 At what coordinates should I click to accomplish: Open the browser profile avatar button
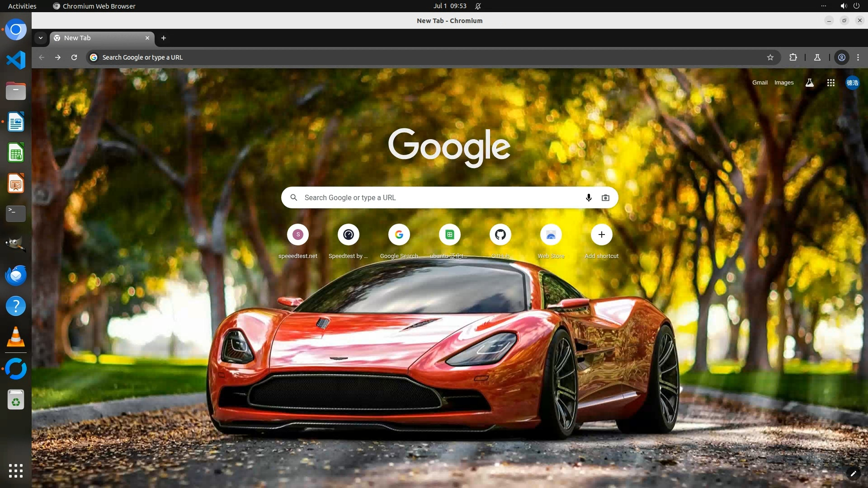pos(841,57)
